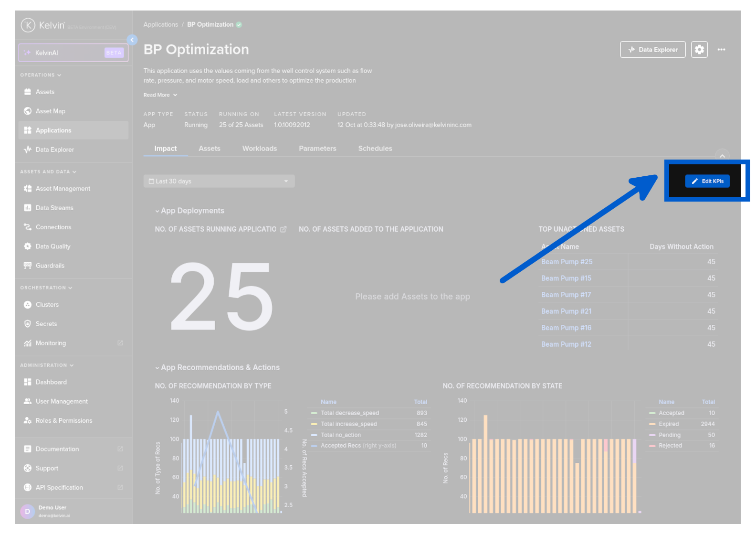This screenshot has width=756, height=535.
Task: Click the Data Explorer button
Action: (652, 50)
